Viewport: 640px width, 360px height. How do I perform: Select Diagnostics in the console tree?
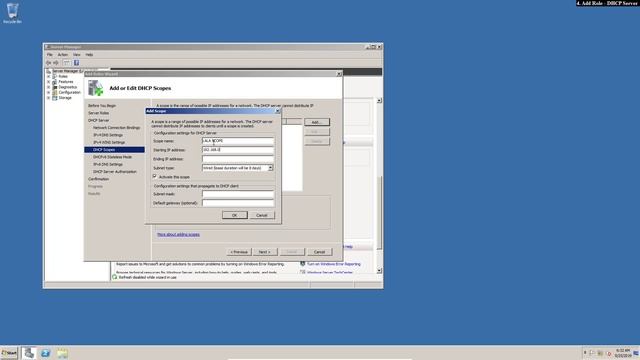(x=67, y=87)
